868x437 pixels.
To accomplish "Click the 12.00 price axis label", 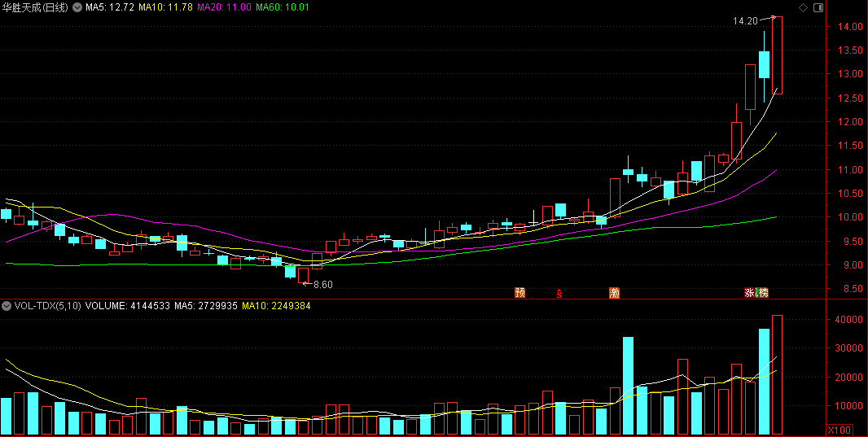I will (x=848, y=122).
